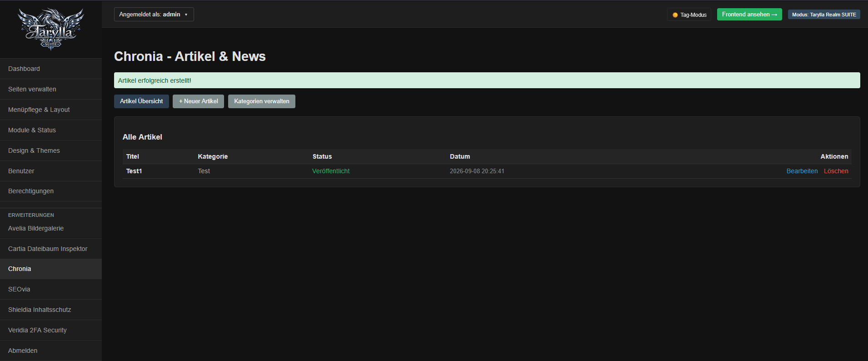Click the 'Artikel erfolgreich erstellt!' message

487,80
